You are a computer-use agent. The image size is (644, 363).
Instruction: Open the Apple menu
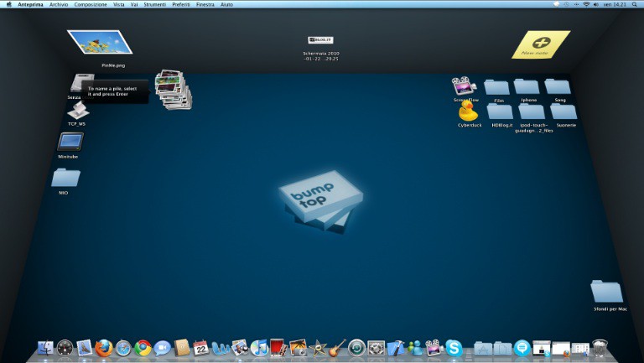pyautogui.click(x=8, y=4)
